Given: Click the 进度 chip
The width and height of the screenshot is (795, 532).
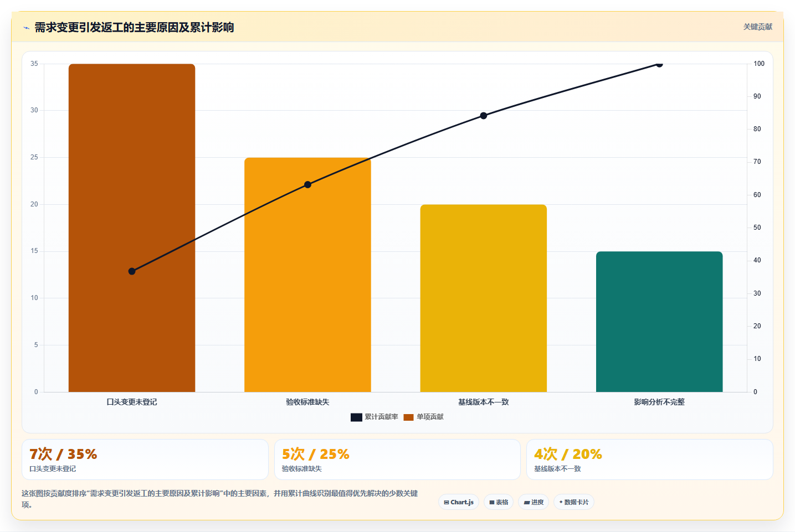Looking at the screenshot, I should (x=534, y=502).
